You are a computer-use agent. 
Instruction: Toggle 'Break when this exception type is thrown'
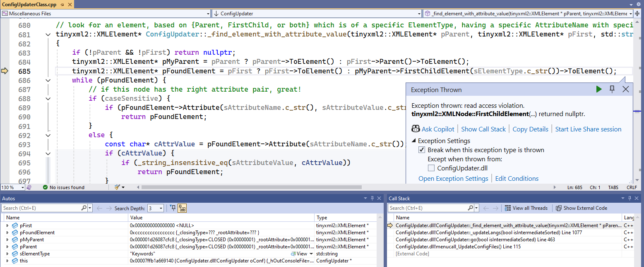pyautogui.click(x=421, y=150)
